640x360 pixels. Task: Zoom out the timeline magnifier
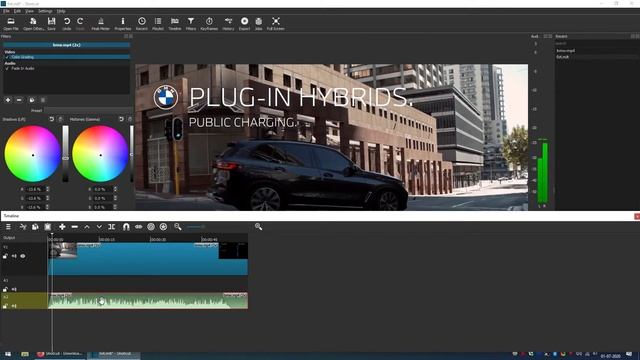(178, 227)
